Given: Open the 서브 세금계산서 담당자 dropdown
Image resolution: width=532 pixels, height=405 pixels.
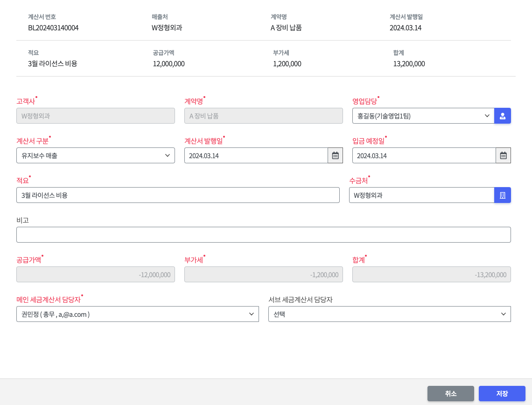Looking at the screenshot, I should (390, 314).
